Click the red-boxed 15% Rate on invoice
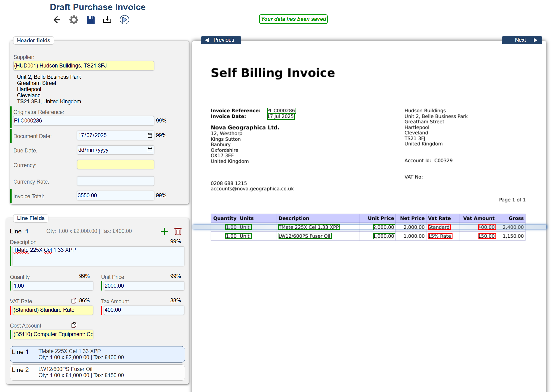Viewport: 554px width, 392px height. (440, 236)
